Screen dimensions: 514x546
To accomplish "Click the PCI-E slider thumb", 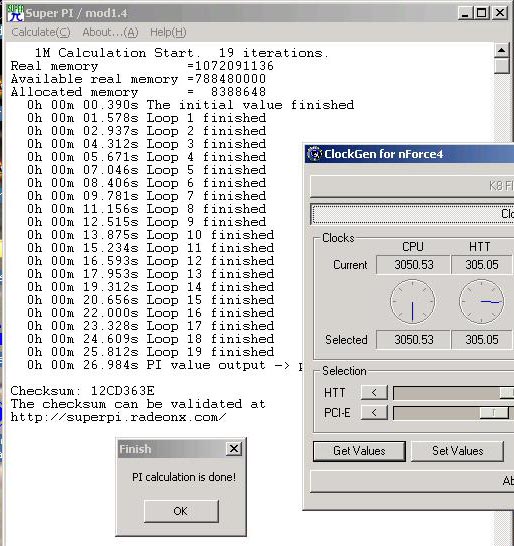I will 494,413.
